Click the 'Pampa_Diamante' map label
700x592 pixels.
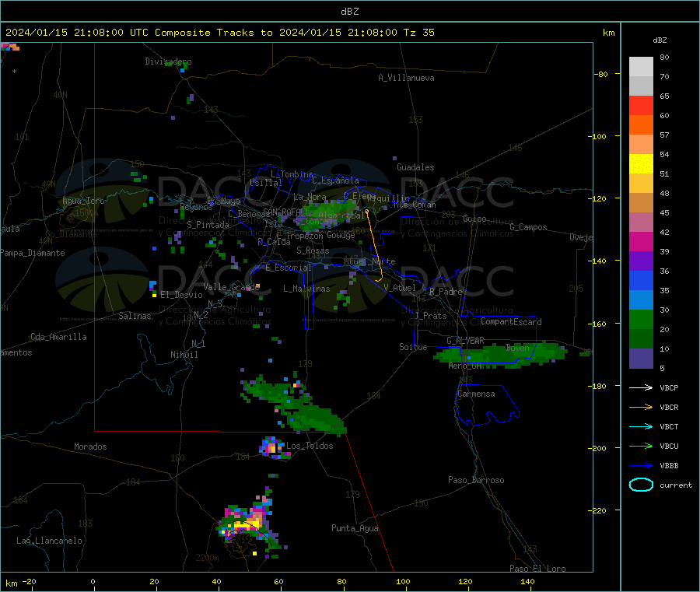point(33,253)
